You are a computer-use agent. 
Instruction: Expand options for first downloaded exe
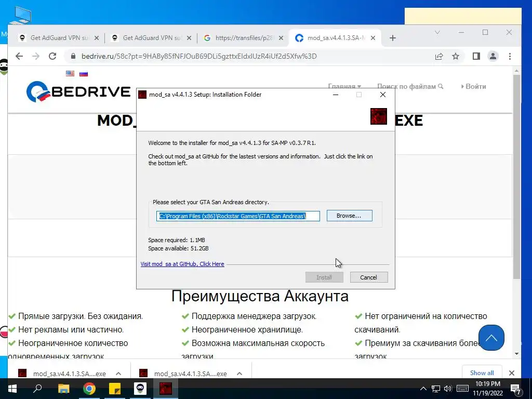118,374
